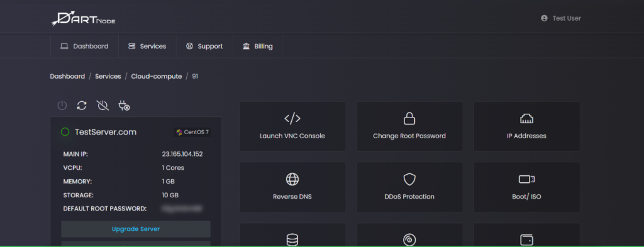Click the server stack icon in Services tab

(x=131, y=47)
